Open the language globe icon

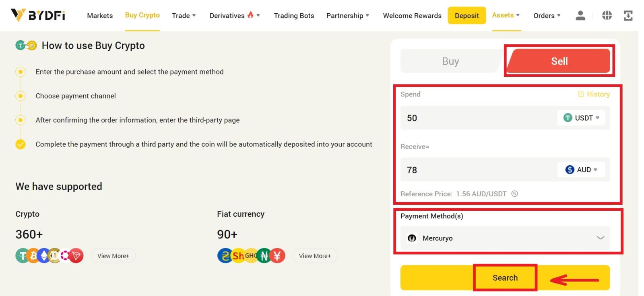click(x=606, y=15)
